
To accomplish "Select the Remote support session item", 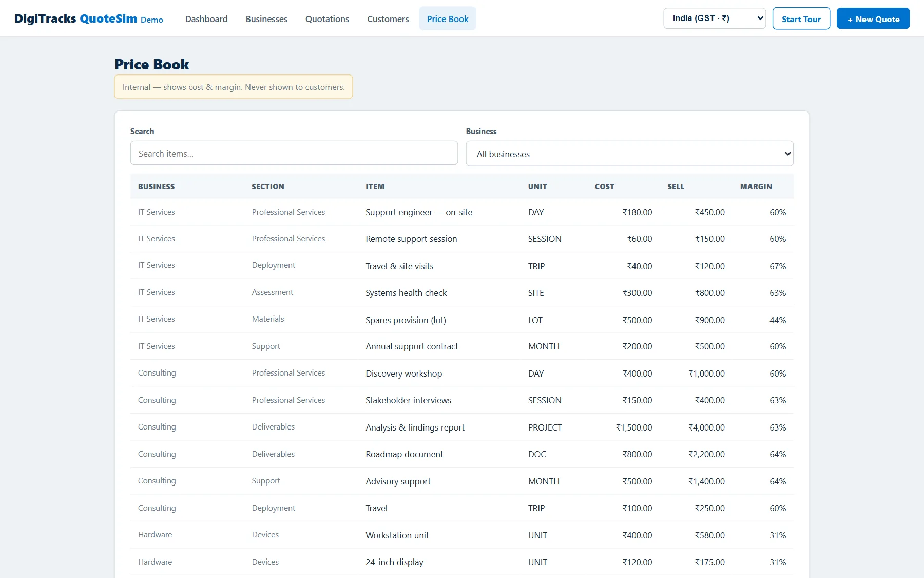I will point(411,239).
